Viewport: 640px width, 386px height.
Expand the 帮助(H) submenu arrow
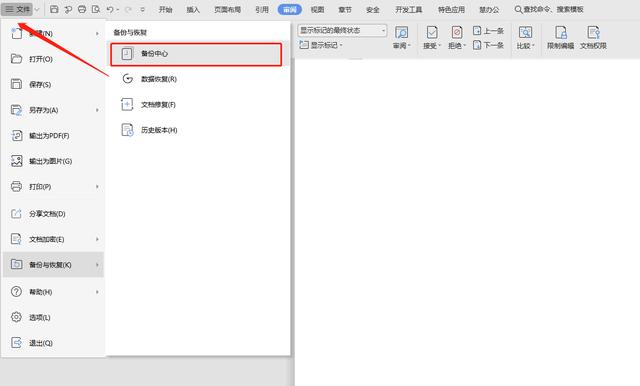coord(97,292)
